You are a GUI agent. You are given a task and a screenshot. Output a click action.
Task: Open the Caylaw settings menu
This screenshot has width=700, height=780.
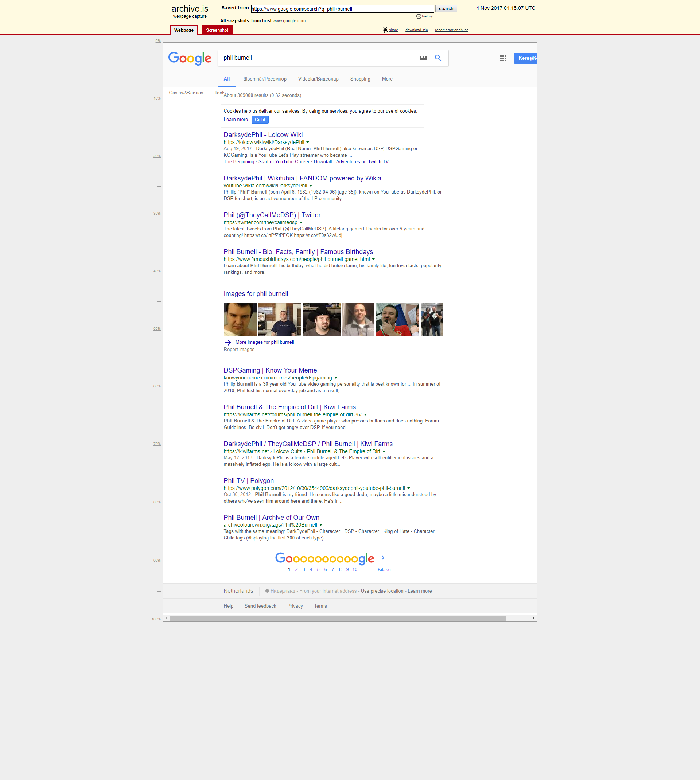pos(186,93)
